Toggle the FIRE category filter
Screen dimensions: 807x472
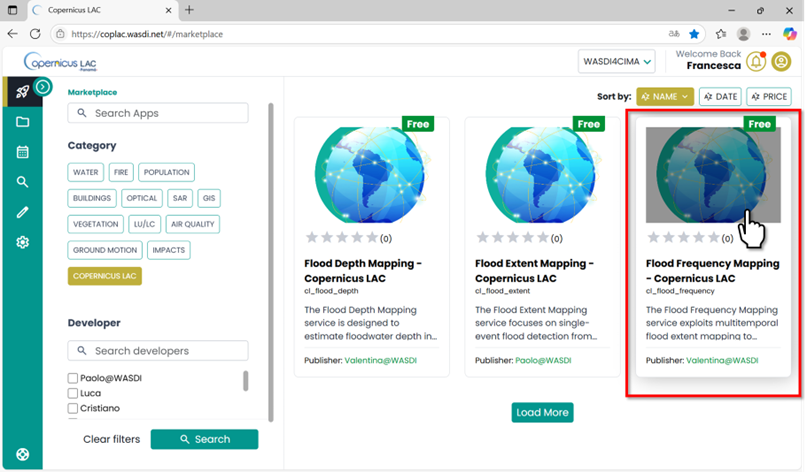[121, 172]
